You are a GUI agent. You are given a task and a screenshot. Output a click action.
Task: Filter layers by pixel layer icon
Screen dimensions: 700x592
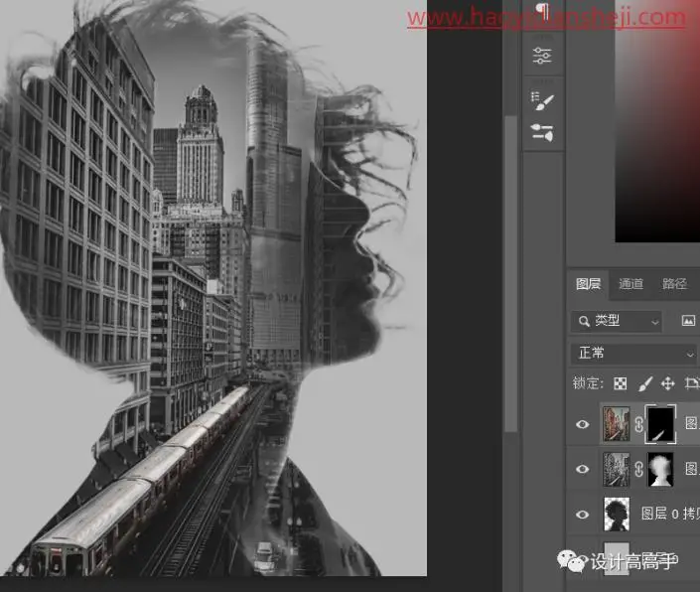tap(688, 321)
